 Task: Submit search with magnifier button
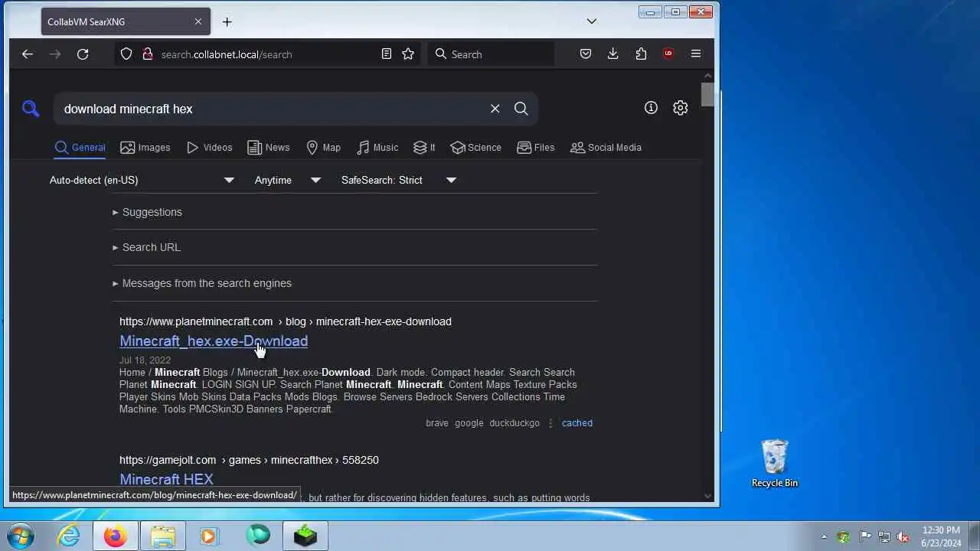point(521,109)
